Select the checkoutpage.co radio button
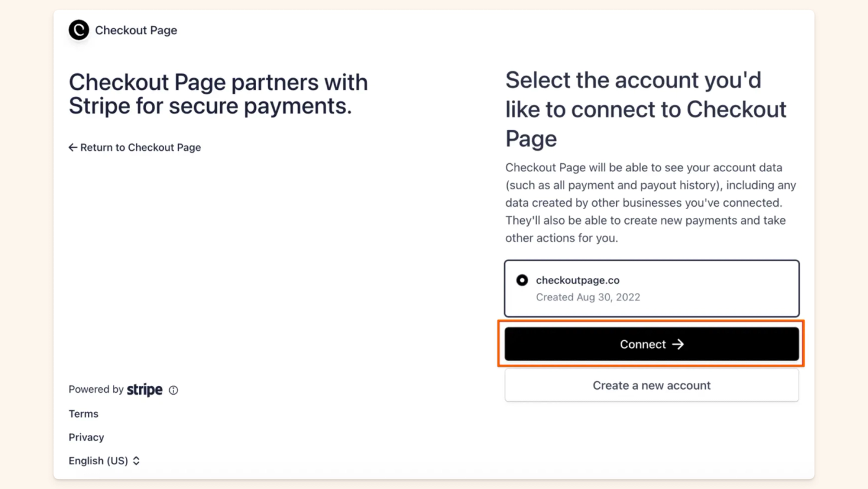Viewport: 868px width, 489px height. [x=522, y=280]
